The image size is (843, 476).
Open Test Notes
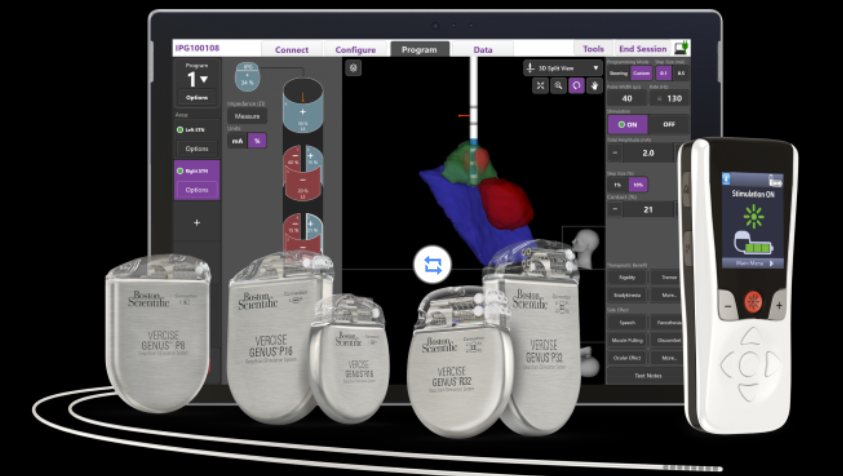tap(648, 375)
